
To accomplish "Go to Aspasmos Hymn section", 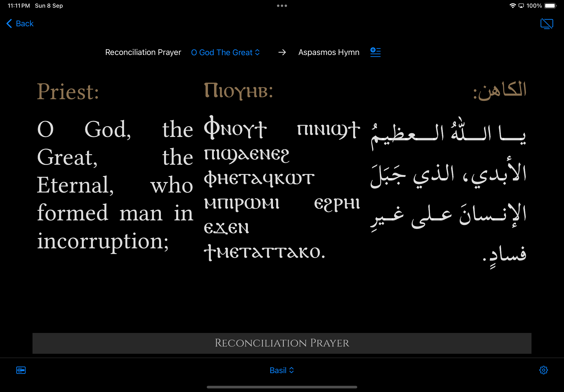I will point(329,52).
